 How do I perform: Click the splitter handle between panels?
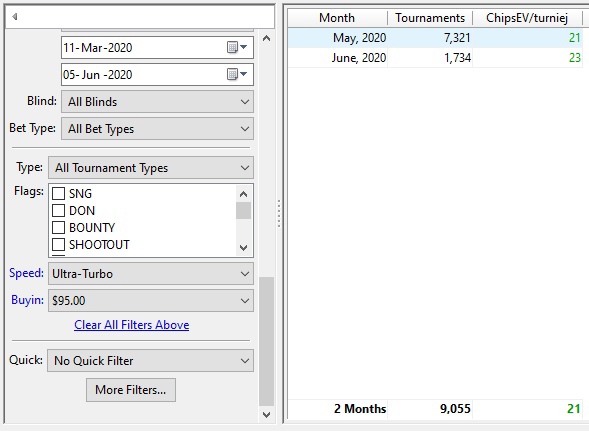(279, 213)
